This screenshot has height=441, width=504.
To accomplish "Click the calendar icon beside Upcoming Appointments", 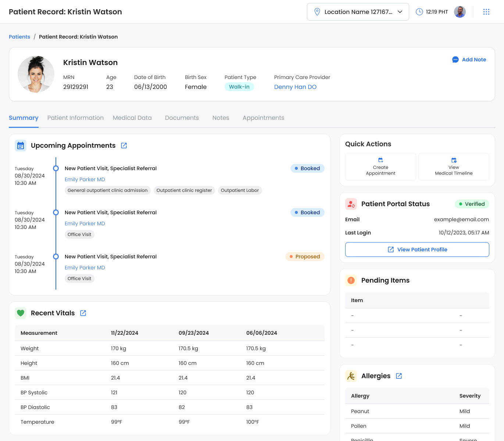I will coord(21,146).
